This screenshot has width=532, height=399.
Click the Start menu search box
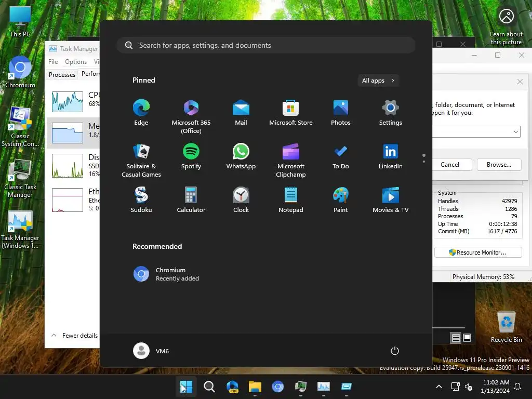[266, 45]
